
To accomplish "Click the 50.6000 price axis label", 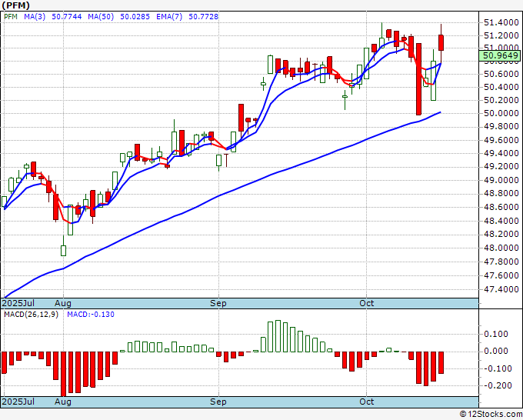I will 501,74.
